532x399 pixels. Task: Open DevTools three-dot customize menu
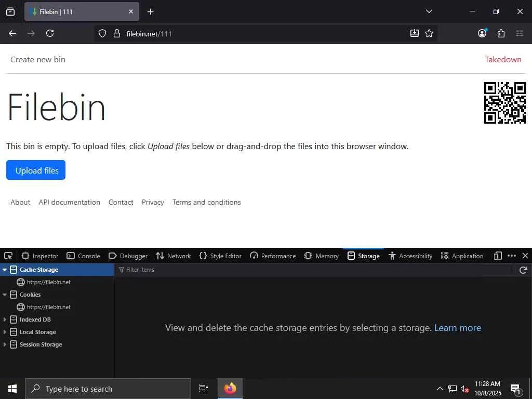(x=512, y=256)
